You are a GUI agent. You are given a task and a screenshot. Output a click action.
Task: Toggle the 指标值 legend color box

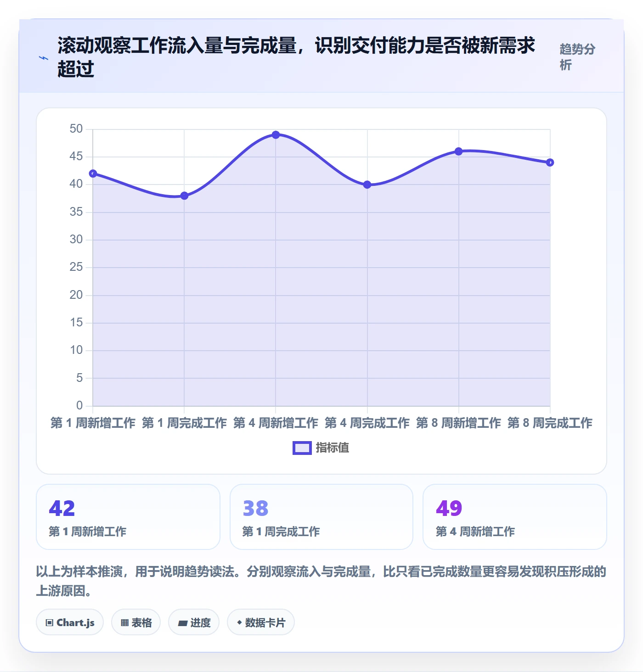pos(302,448)
